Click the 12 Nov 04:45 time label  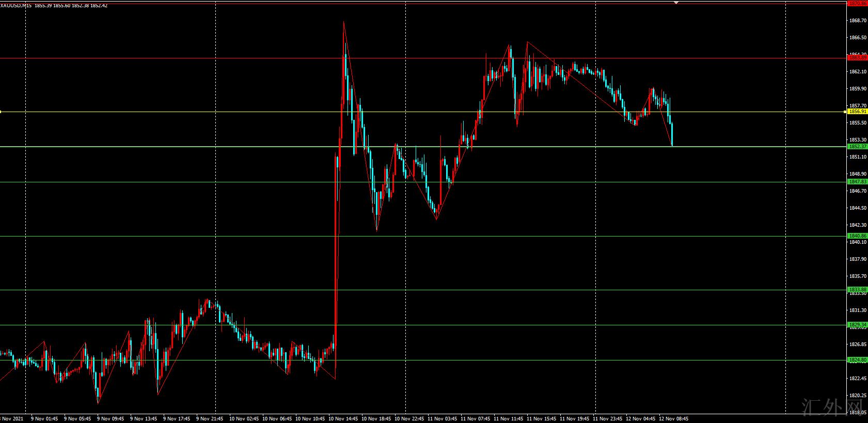click(x=641, y=419)
